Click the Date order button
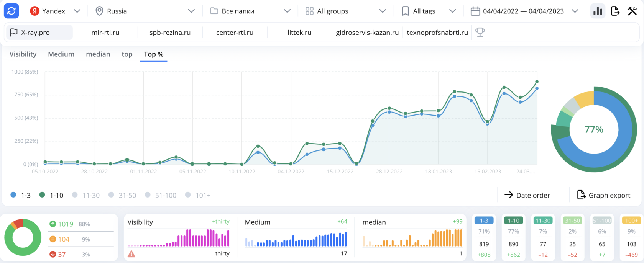Image resolution: width=644 pixels, height=263 pixels. click(527, 195)
